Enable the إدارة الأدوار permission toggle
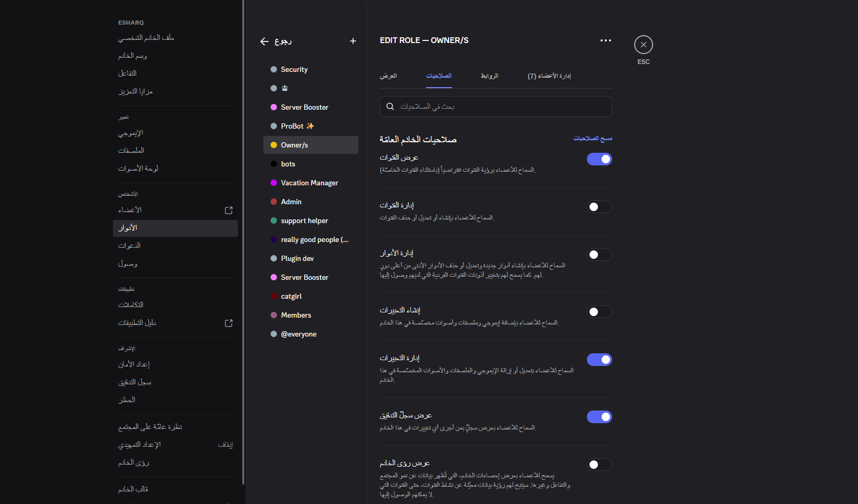858x504 pixels. click(x=599, y=255)
